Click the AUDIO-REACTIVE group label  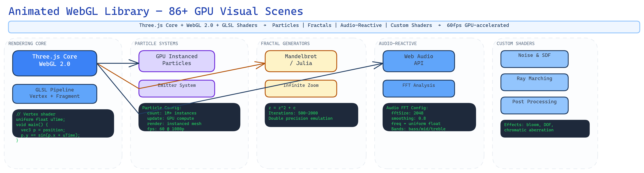[398, 44]
